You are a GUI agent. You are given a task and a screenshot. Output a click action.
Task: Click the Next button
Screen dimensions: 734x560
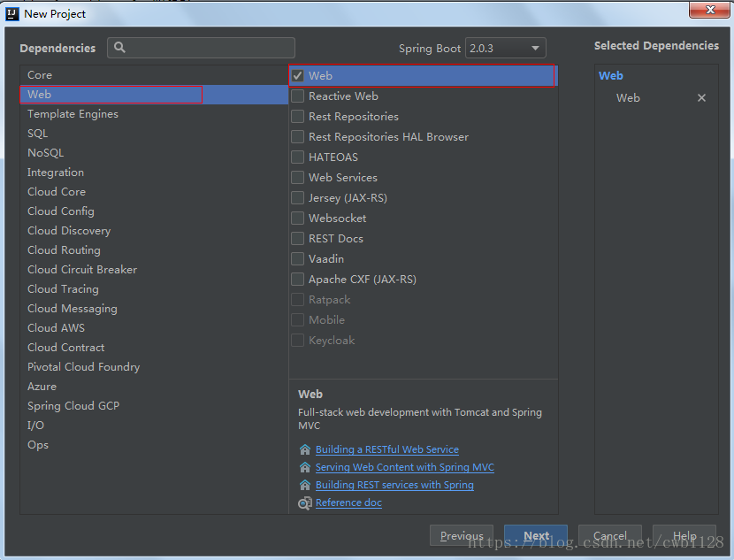tap(536, 535)
